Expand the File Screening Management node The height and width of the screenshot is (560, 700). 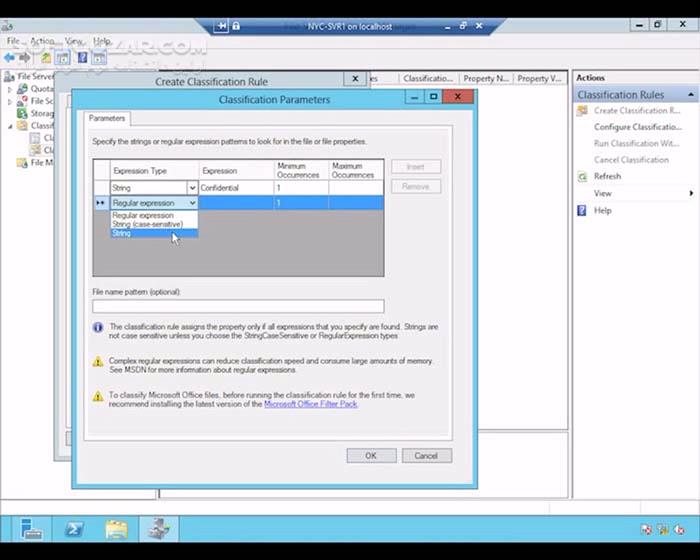coord(10,101)
